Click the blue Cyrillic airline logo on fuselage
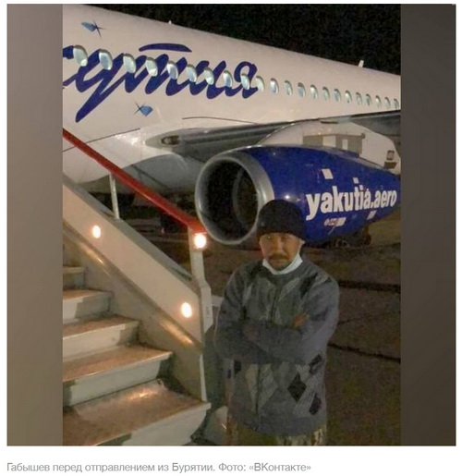This screenshot has height=476, width=462. coord(160,79)
